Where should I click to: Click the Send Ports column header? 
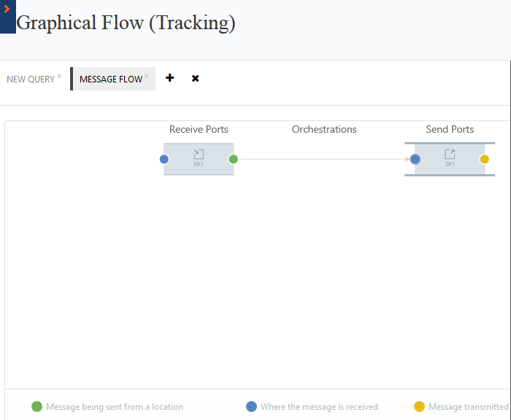[450, 129]
